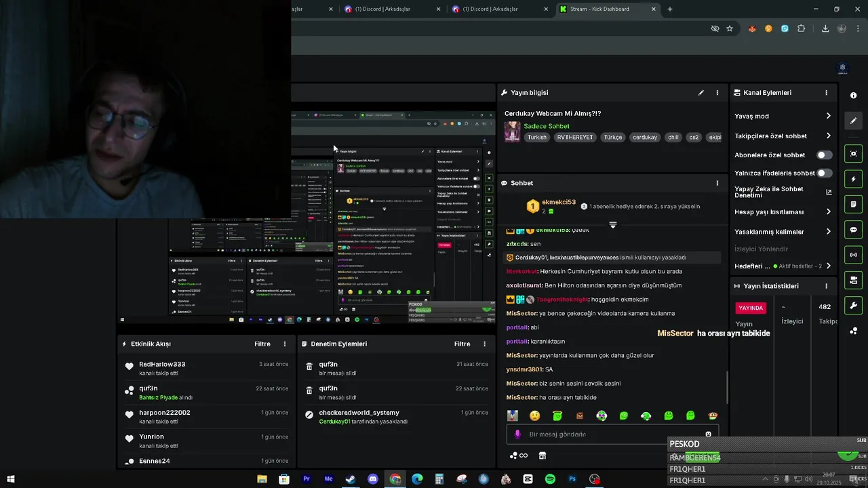868x488 pixels.
Task: Open Filtre in Denetim Eylemleri panel
Action: [x=462, y=344]
